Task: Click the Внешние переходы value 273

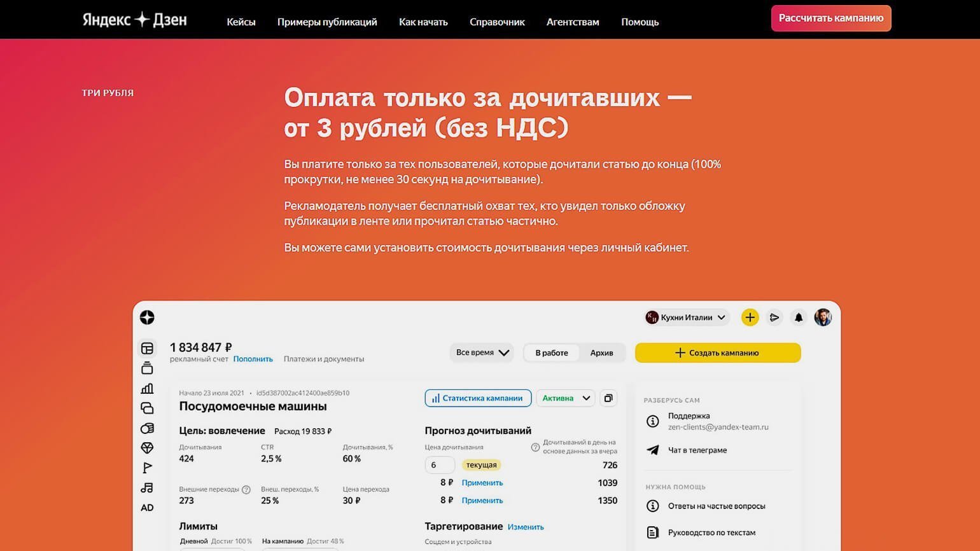Action: click(x=186, y=501)
